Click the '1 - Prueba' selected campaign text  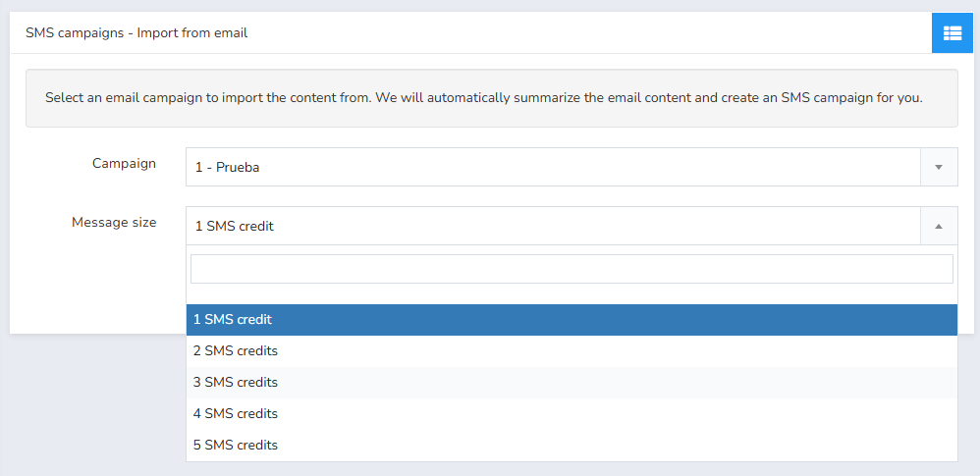pos(227,168)
